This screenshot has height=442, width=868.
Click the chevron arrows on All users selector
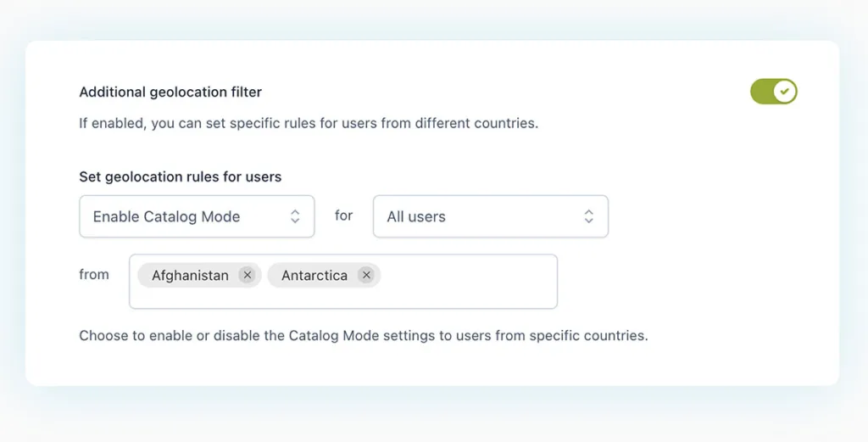(588, 216)
